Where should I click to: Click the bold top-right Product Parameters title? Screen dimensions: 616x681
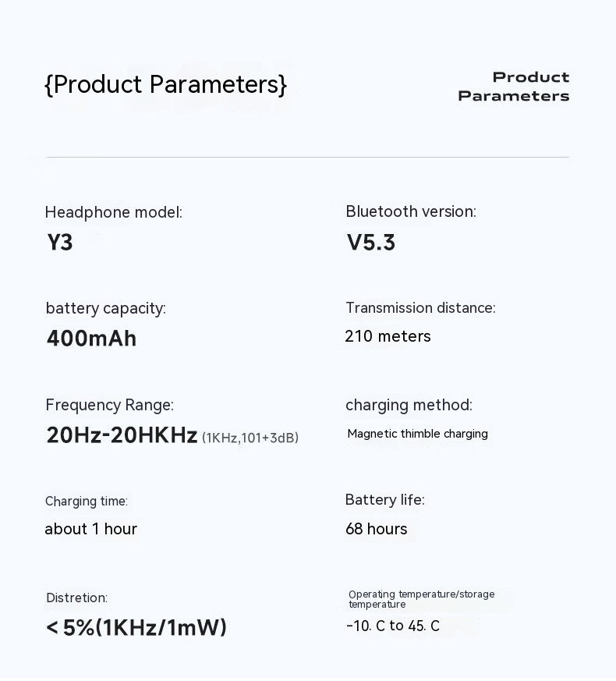pyautogui.click(x=514, y=87)
